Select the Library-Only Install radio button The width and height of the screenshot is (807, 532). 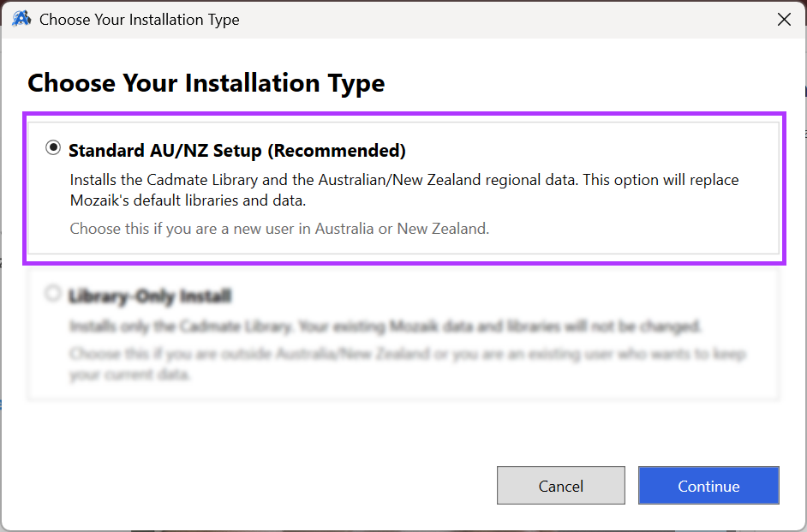53,294
